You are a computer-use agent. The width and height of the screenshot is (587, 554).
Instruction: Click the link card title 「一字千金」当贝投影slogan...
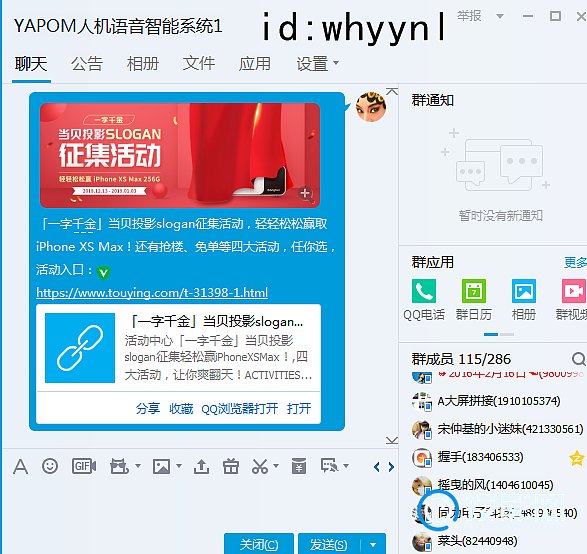(216, 322)
